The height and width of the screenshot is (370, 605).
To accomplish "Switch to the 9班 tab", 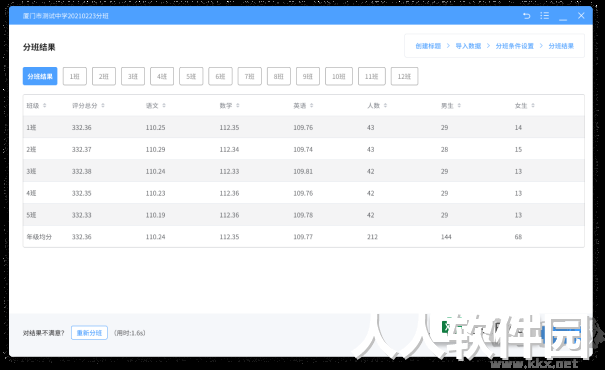I will [308, 76].
